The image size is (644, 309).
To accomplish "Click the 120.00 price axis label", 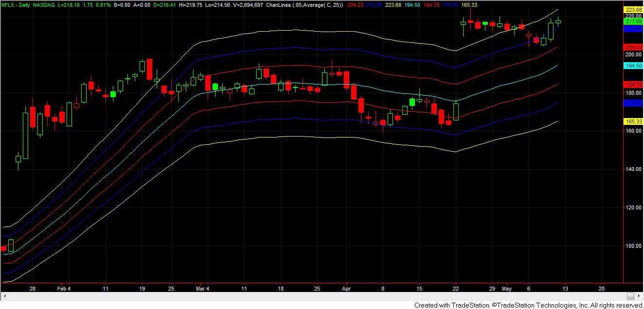I will pyautogui.click(x=633, y=208).
